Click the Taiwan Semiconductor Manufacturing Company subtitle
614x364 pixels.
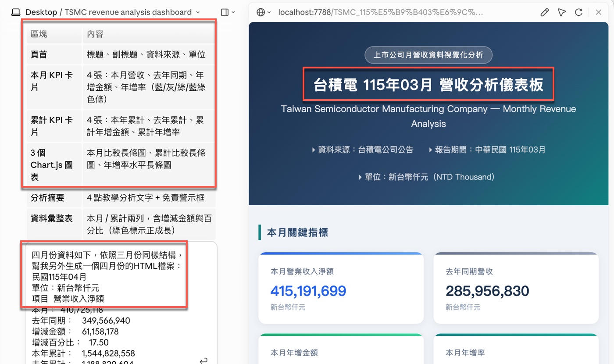tap(428, 116)
